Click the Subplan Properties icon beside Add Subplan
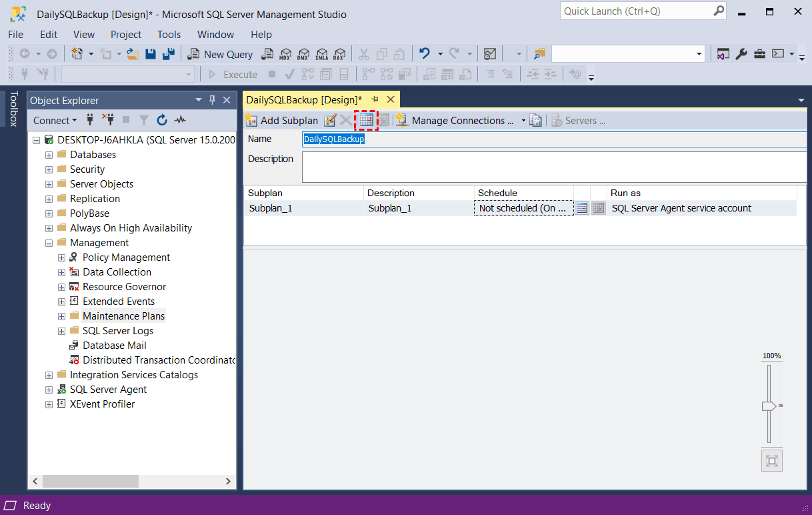812x515 pixels. click(x=330, y=121)
